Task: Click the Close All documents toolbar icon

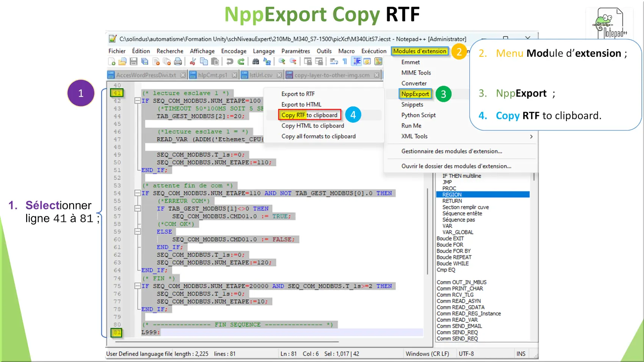Action: pos(167,61)
